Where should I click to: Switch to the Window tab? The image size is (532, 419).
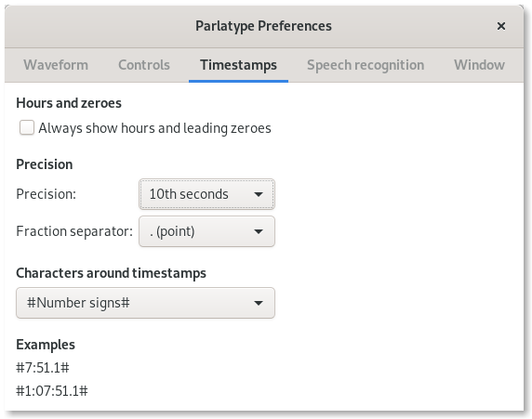479,65
